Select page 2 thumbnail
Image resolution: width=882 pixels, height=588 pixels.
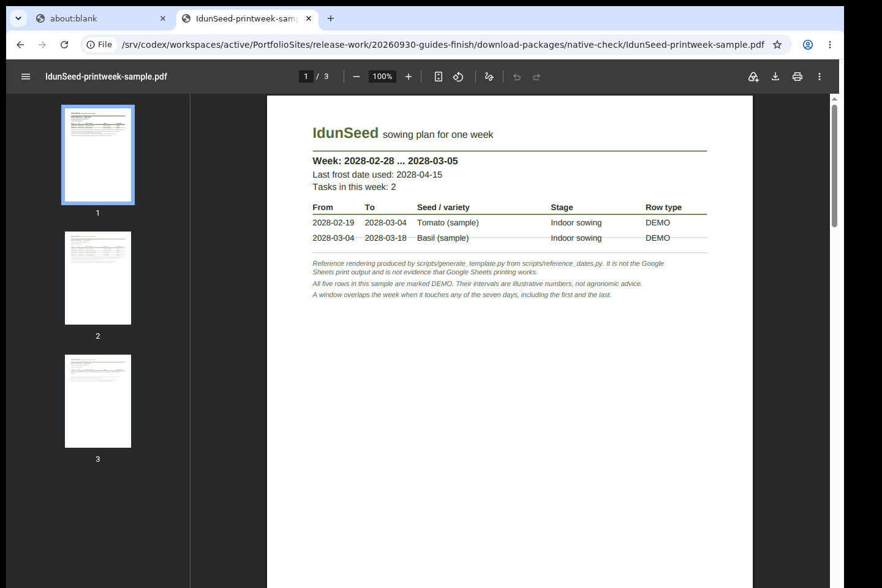coord(98,278)
